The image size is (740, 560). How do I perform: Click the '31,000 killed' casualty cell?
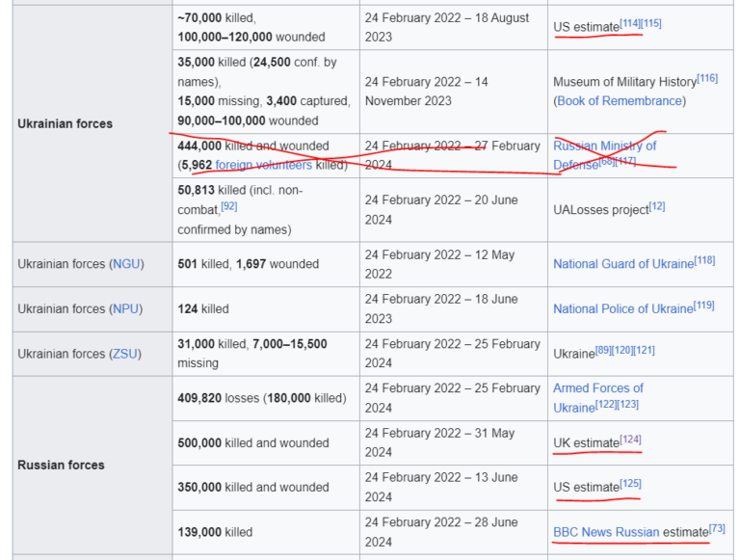[266, 354]
